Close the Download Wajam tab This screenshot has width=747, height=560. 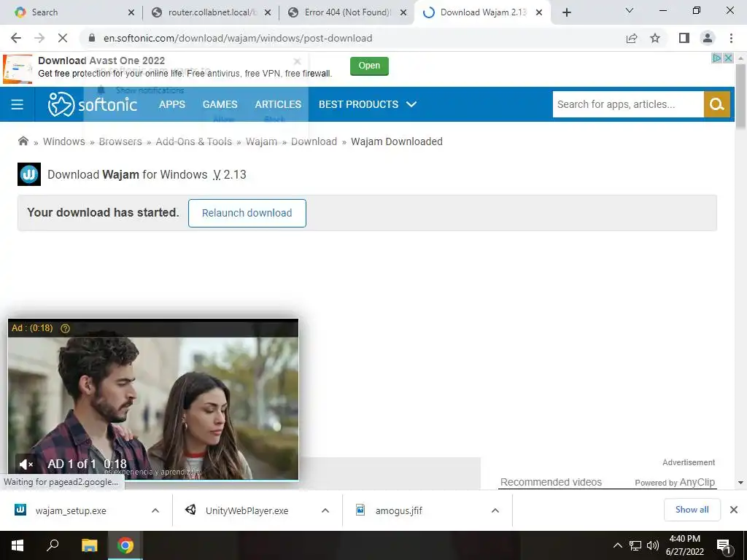[539, 12]
